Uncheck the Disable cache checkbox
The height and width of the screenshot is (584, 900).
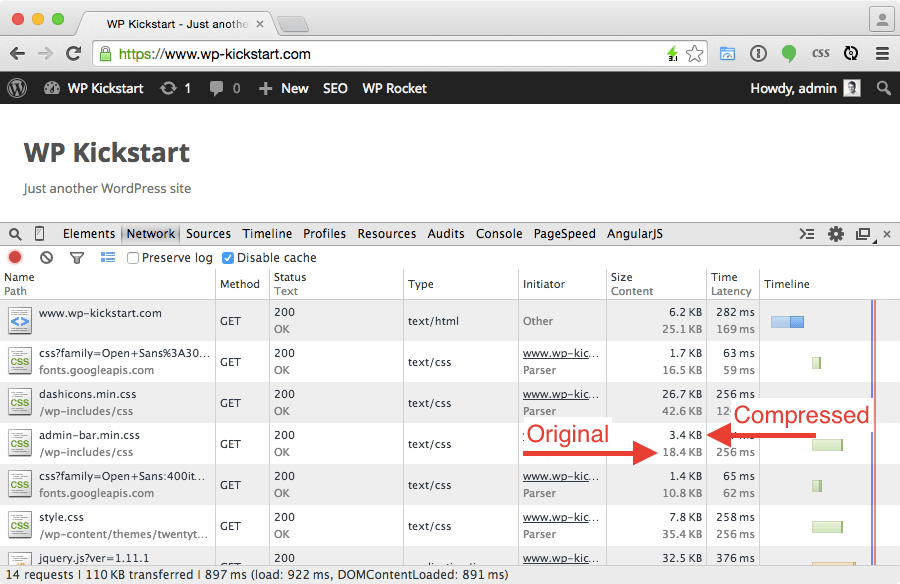pyautogui.click(x=228, y=258)
